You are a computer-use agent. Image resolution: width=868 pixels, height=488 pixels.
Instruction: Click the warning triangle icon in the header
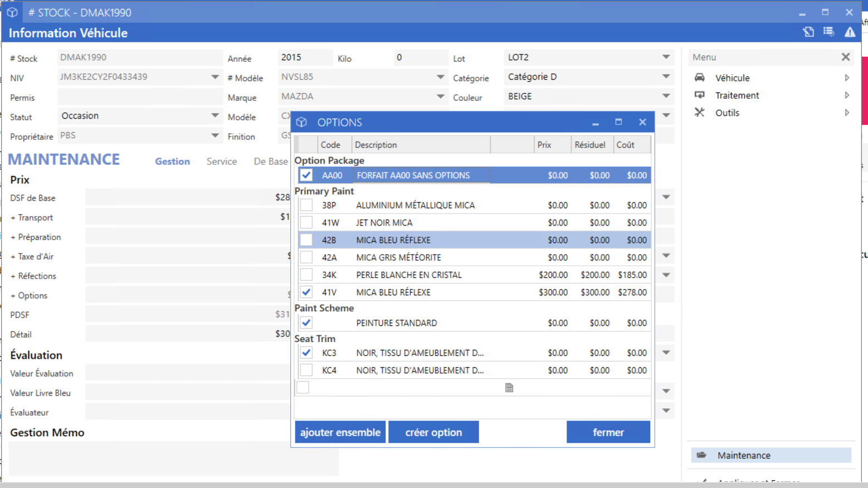tap(850, 32)
